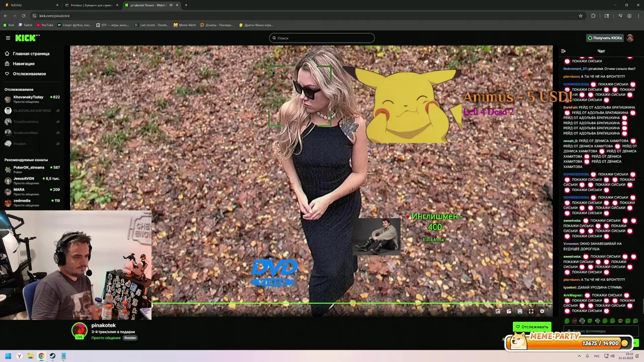Collapse the chat panel with arrow icon

tap(563, 51)
